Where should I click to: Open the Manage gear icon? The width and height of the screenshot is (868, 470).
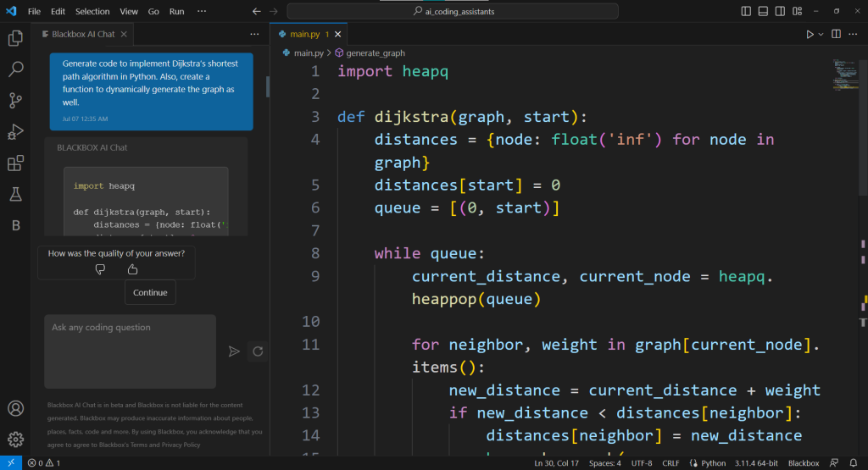coord(15,439)
